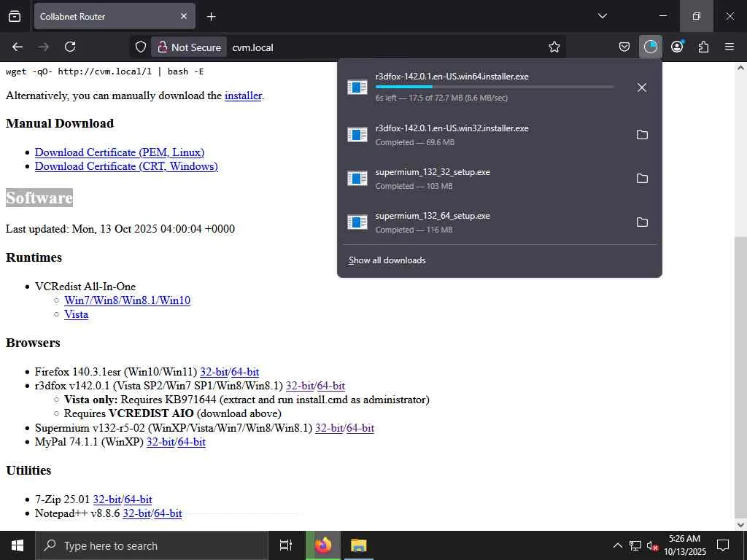747x560 pixels.
Task: Open File Explorer from taskbar
Action: pos(358,545)
